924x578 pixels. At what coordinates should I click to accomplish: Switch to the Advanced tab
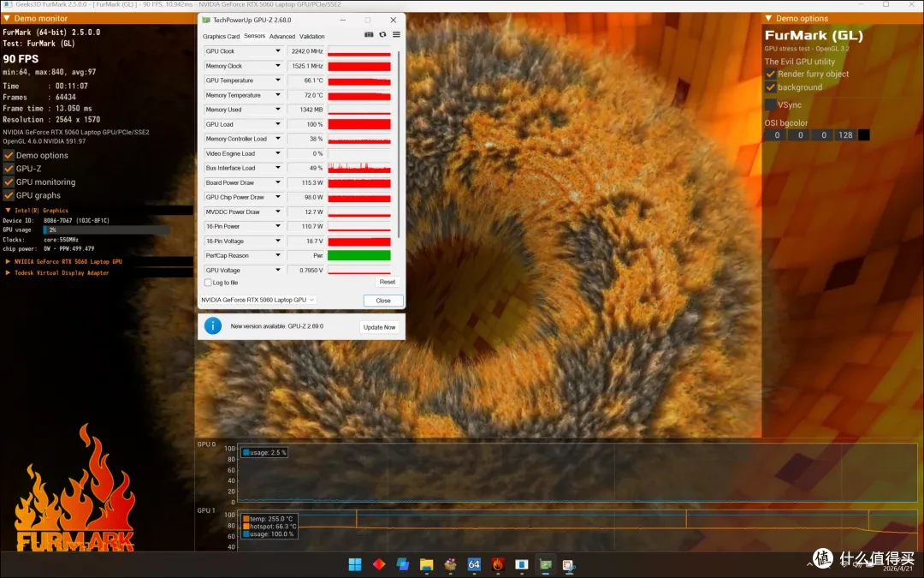pyautogui.click(x=282, y=37)
